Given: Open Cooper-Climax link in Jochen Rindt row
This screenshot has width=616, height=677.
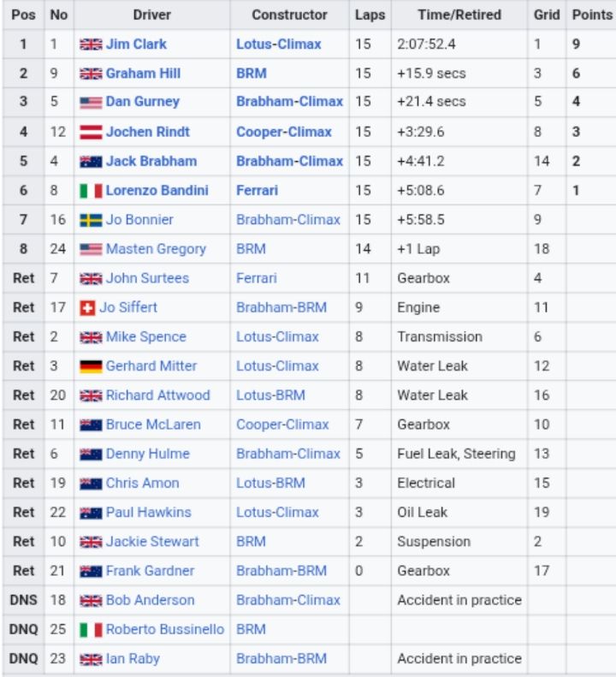Looking at the screenshot, I should [284, 132].
